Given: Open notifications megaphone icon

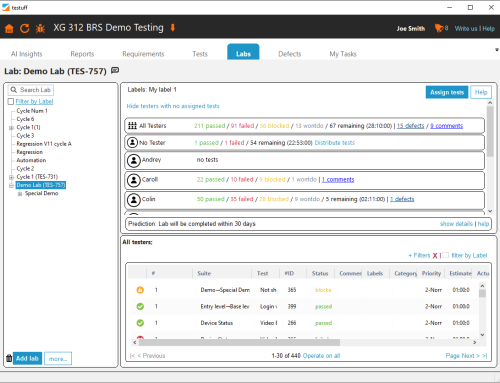Looking at the screenshot, I should coord(439,28).
